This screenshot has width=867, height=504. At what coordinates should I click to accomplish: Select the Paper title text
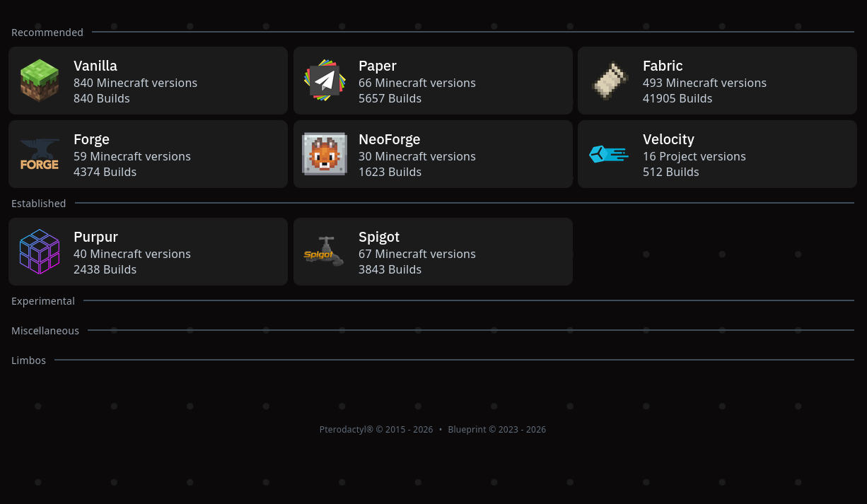(378, 66)
